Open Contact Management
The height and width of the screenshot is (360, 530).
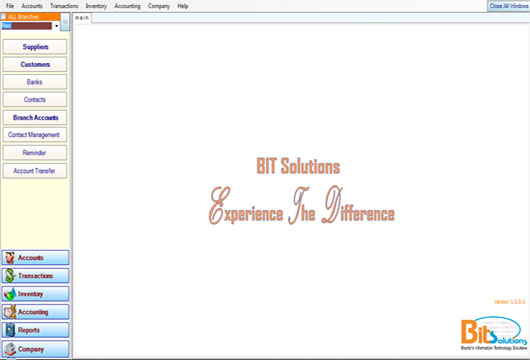(x=35, y=135)
